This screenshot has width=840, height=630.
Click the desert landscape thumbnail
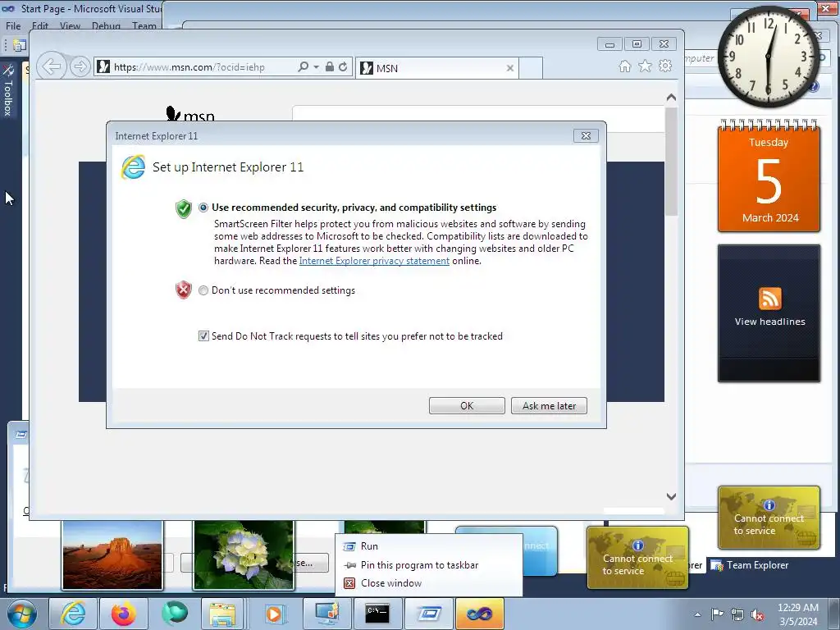click(112, 555)
